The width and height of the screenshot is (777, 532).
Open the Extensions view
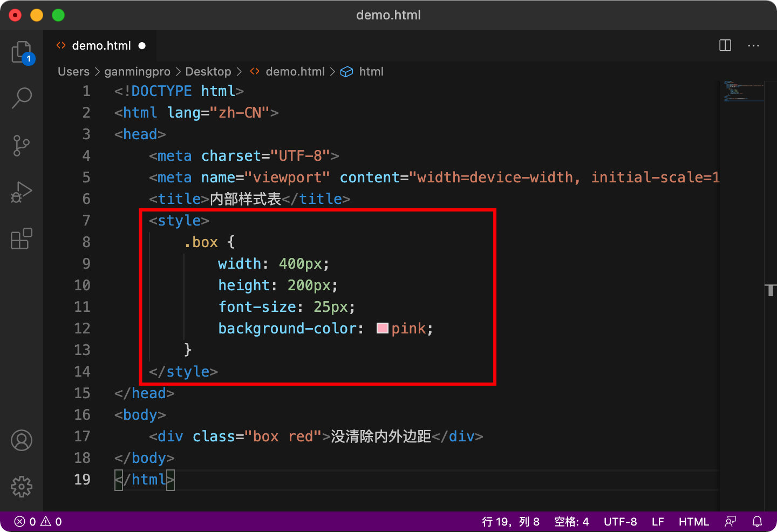pos(22,238)
